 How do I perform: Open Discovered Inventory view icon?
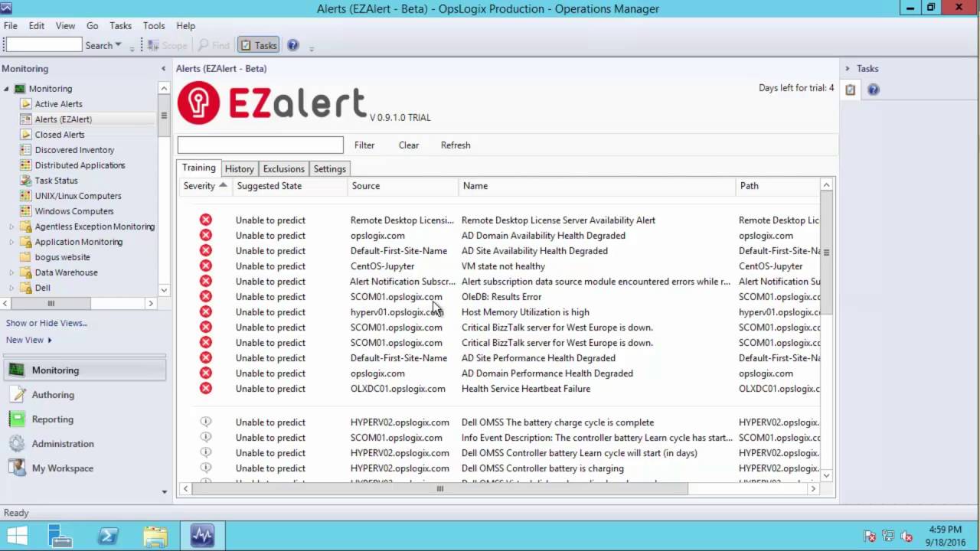coord(27,150)
